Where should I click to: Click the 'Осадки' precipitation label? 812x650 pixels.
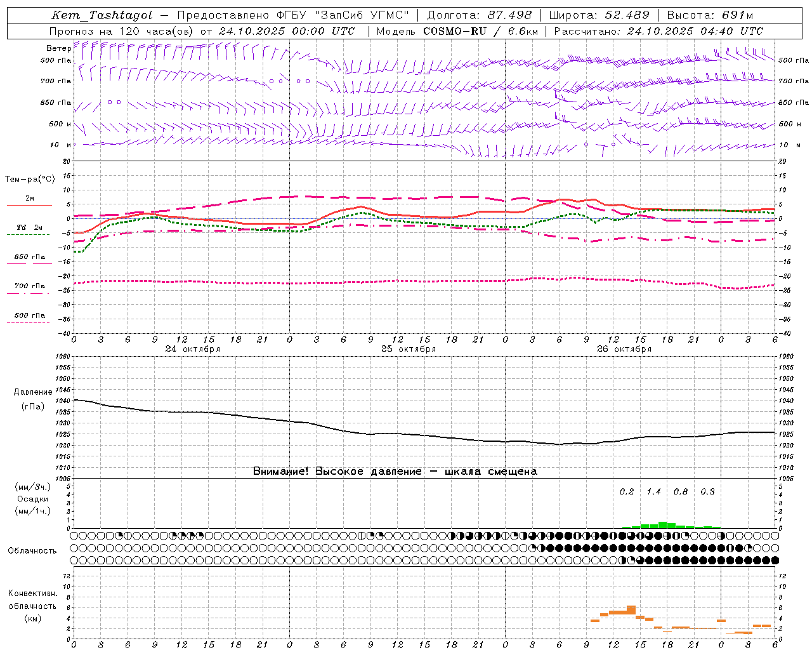[33, 499]
